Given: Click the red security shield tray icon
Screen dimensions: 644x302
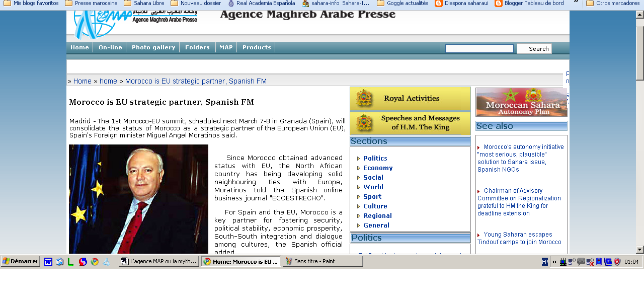Looking at the screenshot, I should 617,262.
